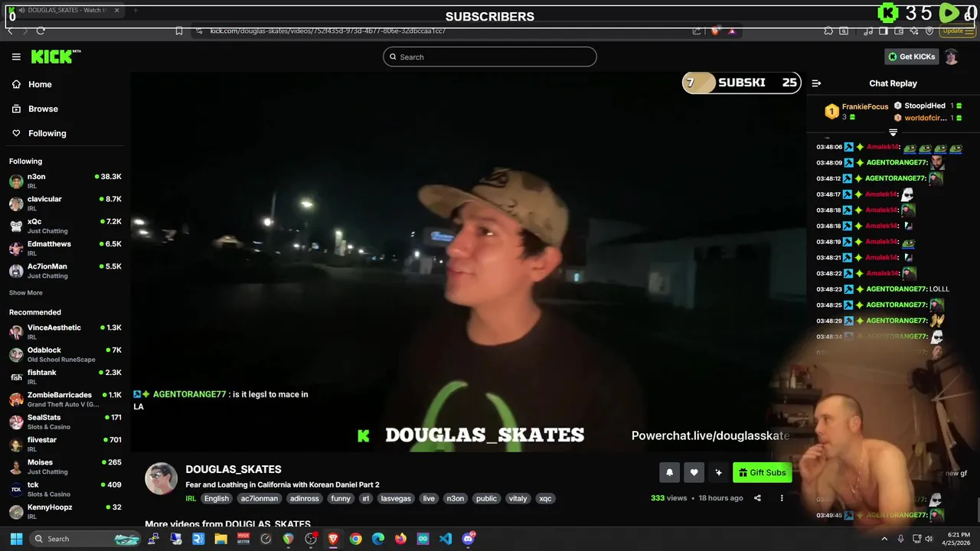Click the browser bookmark icon

(179, 31)
